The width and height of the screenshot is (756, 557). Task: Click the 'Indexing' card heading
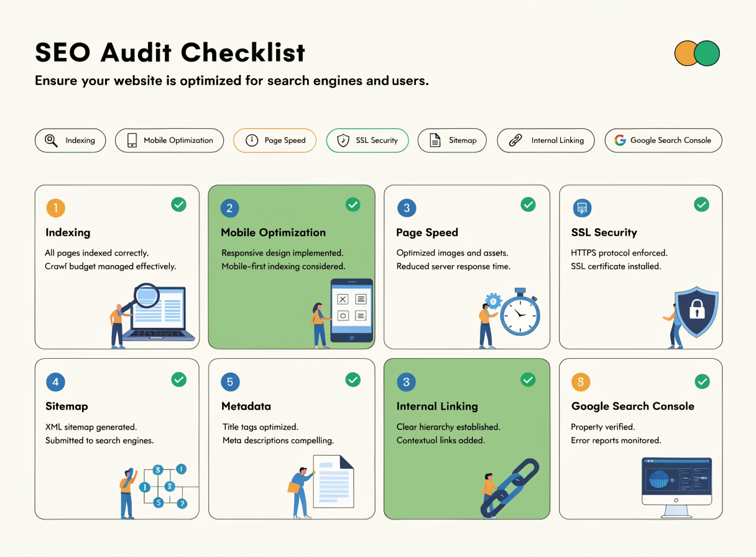[68, 232]
